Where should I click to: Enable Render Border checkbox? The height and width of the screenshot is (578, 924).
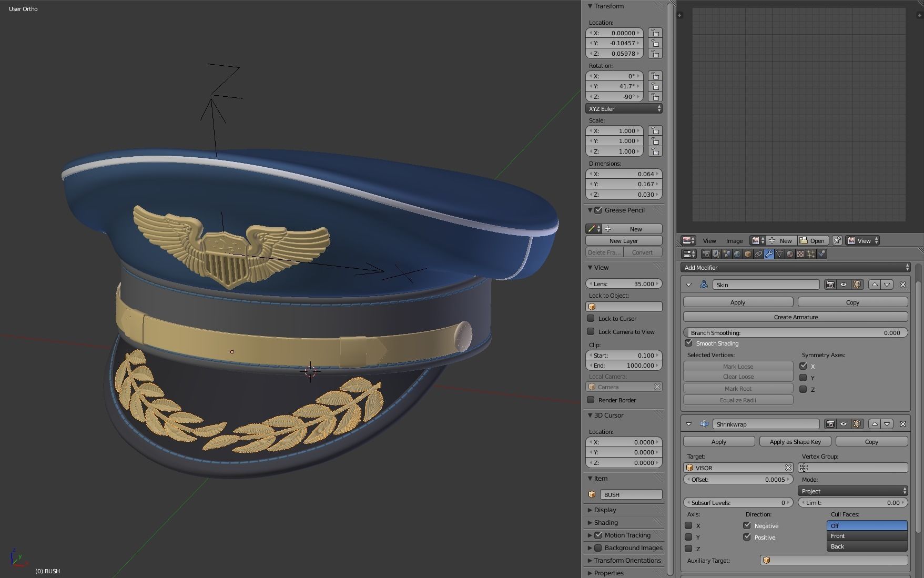[x=591, y=400]
